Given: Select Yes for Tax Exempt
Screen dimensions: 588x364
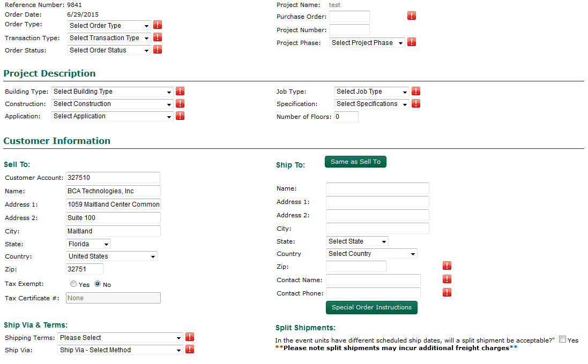Looking at the screenshot, I should (73, 284).
